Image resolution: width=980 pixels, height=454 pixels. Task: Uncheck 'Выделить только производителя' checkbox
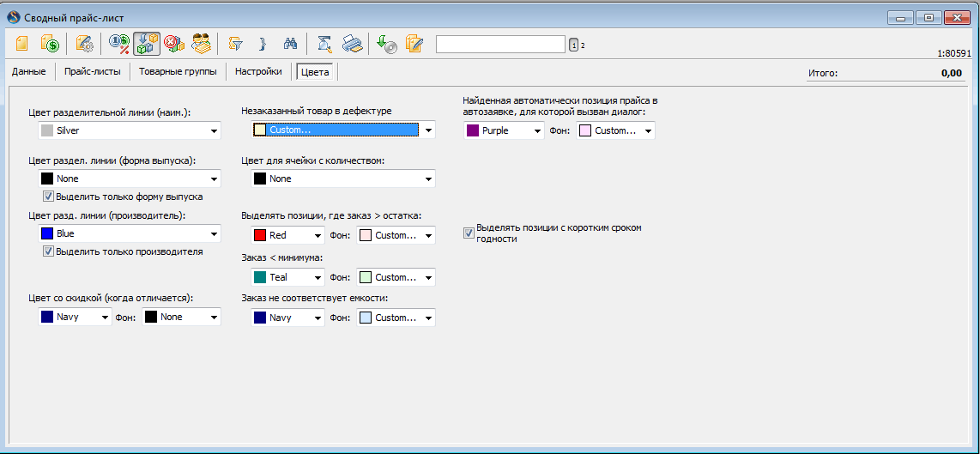coord(48,251)
